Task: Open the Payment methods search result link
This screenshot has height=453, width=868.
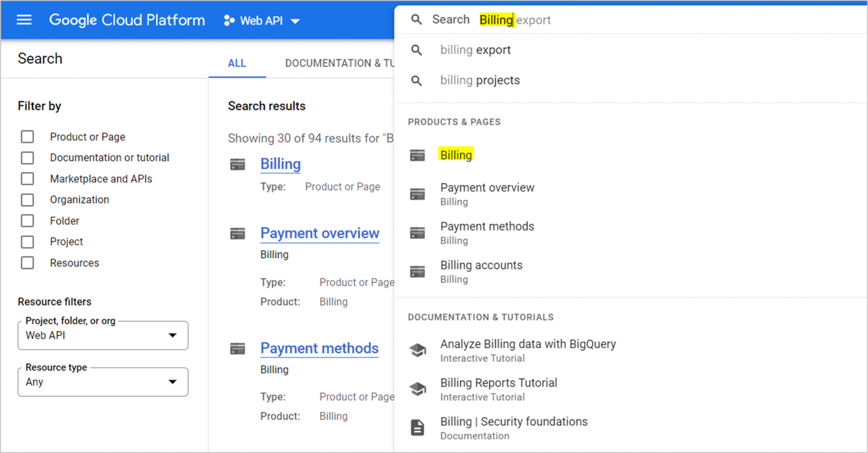Action: [x=319, y=349]
